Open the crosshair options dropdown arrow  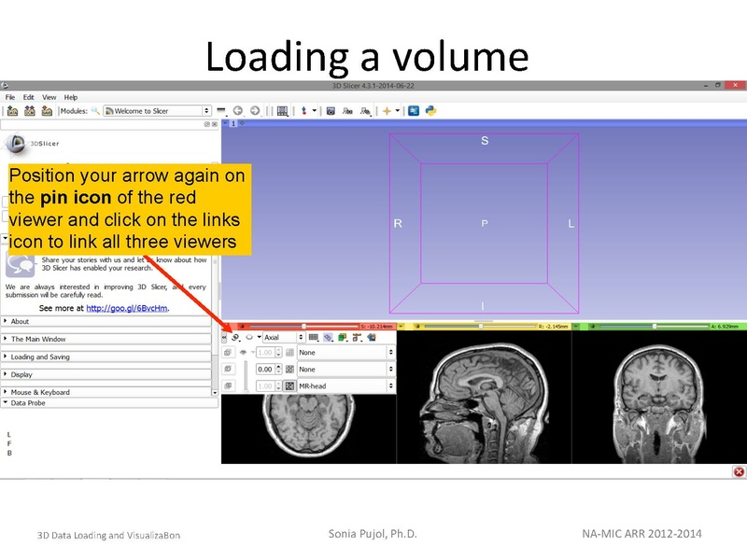point(398,111)
